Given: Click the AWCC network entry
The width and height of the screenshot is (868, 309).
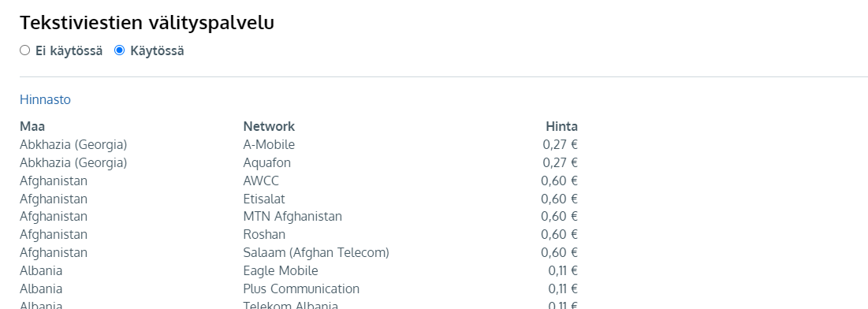Looking at the screenshot, I should (261, 181).
